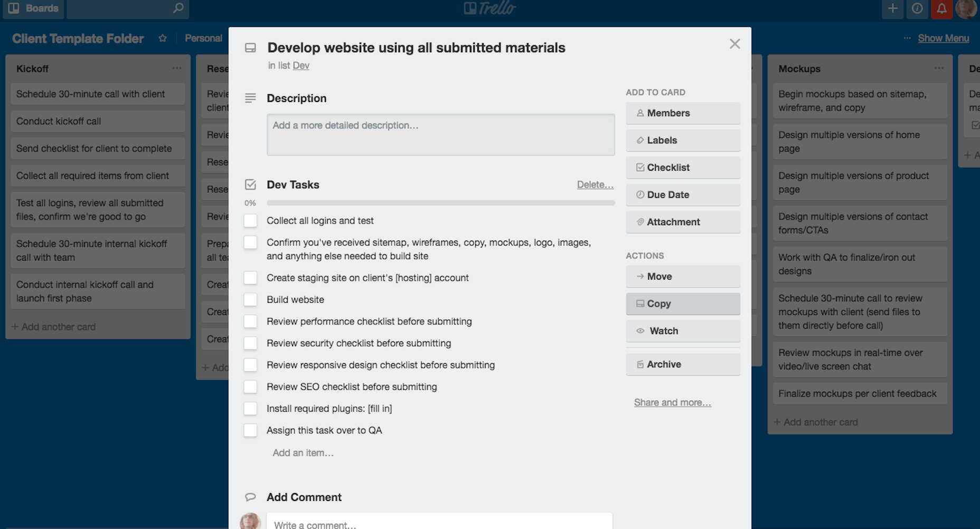
Task: Click 'Delete...' for Dev Tasks checklist
Action: 595,184
